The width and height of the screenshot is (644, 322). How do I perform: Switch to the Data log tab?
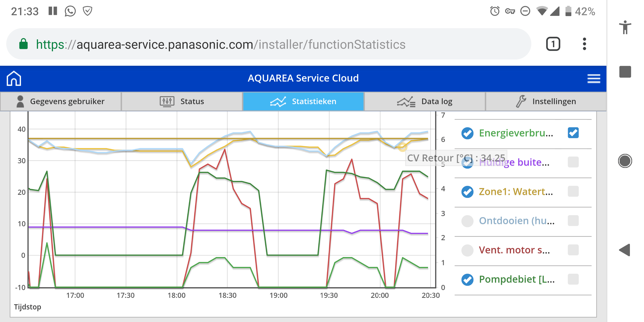pos(425,102)
